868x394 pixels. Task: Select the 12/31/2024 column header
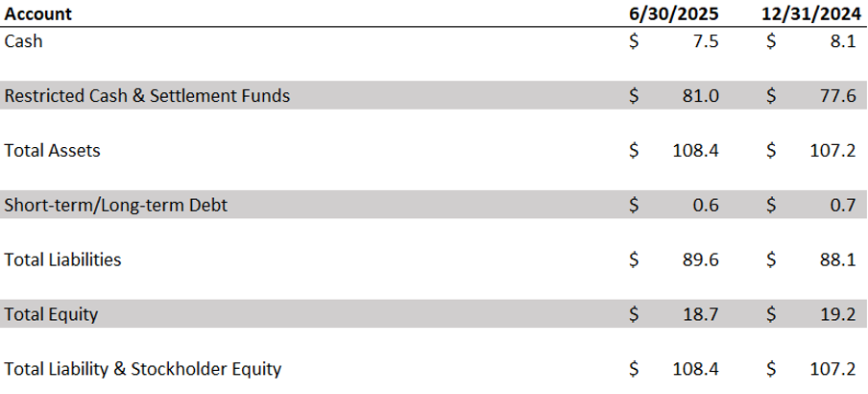pos(808,13)
